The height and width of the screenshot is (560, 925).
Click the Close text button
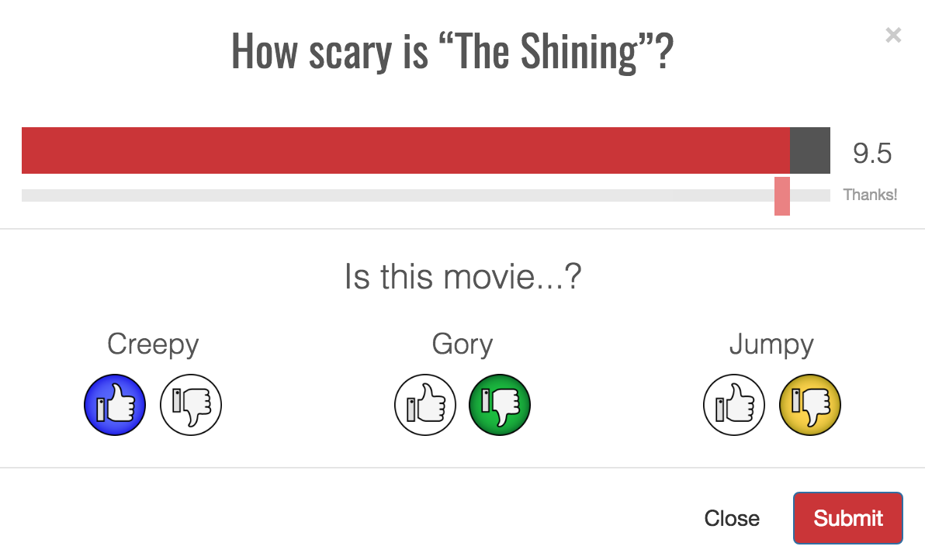(x=732, y=518)
